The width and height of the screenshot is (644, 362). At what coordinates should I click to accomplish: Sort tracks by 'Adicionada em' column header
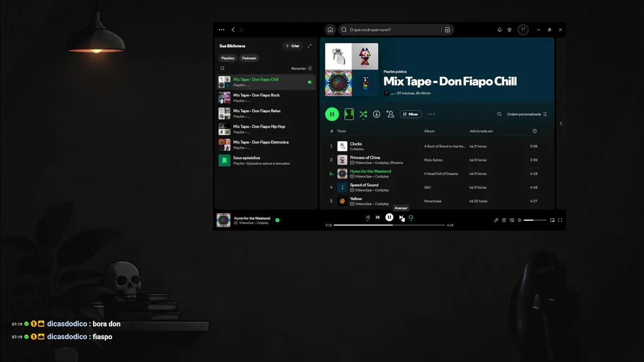(481, 131)
